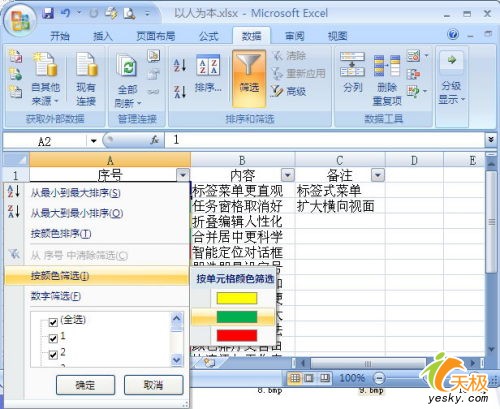The height and width of the screenshot is (409, 500).
Task: Click the sort descending Z-A icon in ribbon
Action: 180,92
